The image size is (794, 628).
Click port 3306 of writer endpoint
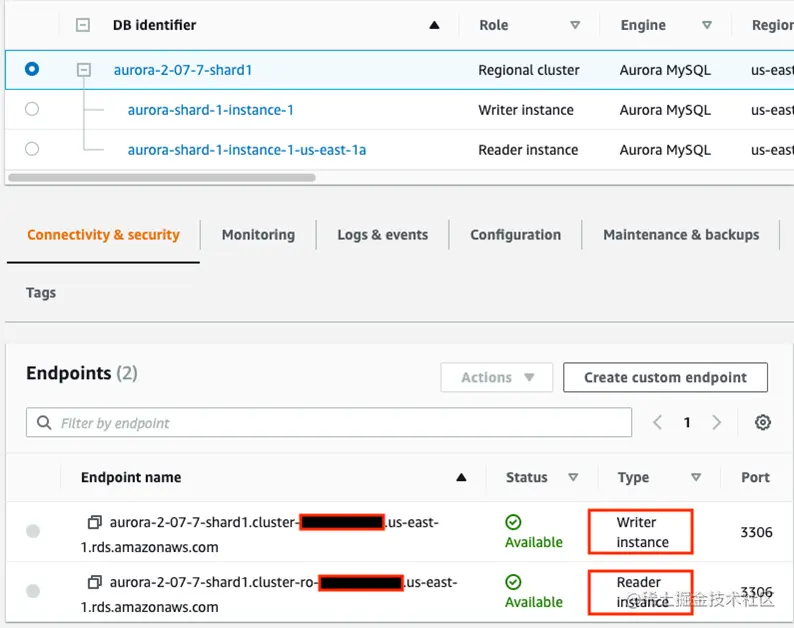(757, 532)
